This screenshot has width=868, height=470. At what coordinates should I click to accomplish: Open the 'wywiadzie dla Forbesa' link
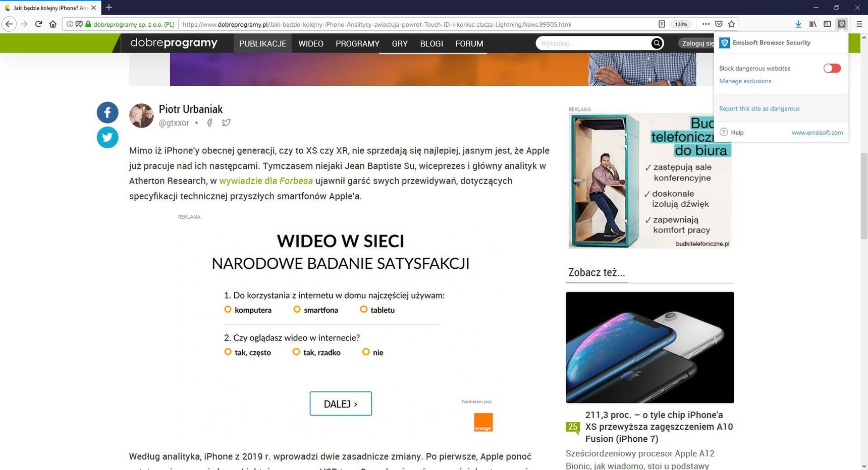pyautogui.click(x=266, y=181)
